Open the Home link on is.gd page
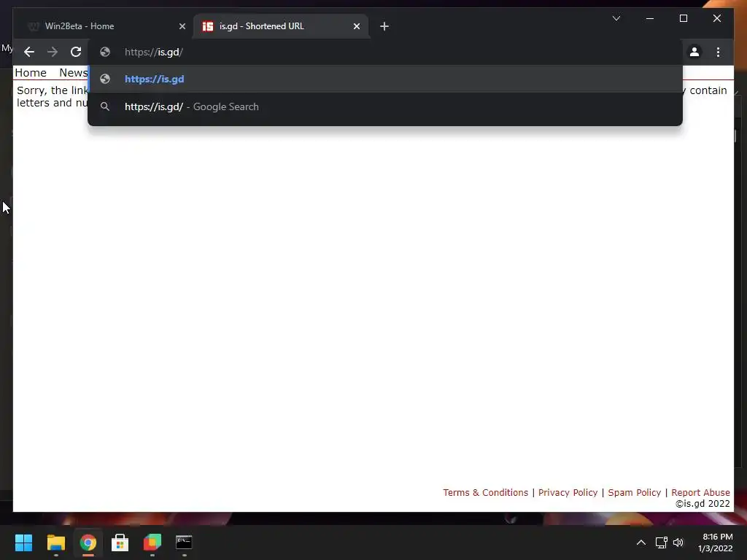Image resolution: width=747 pixels, height=560 pixels. pos(31,73)
